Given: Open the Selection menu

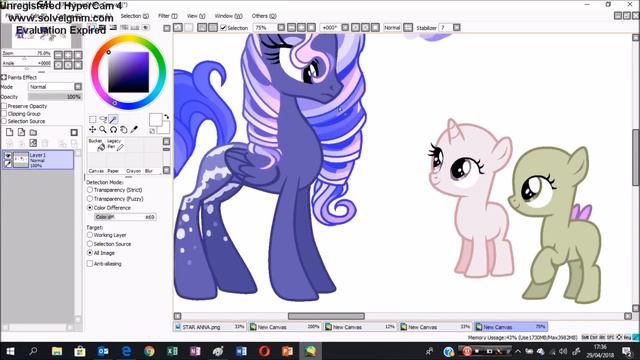Looking at the screenshot, I should click(135, 16).
